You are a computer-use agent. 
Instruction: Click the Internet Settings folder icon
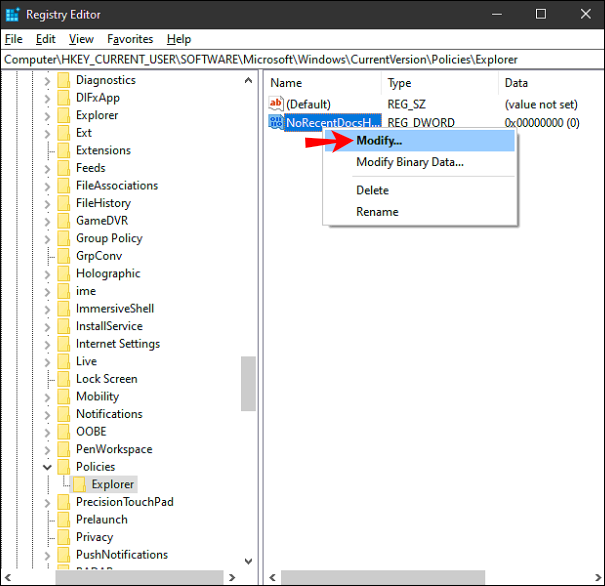tap(64, 344)
